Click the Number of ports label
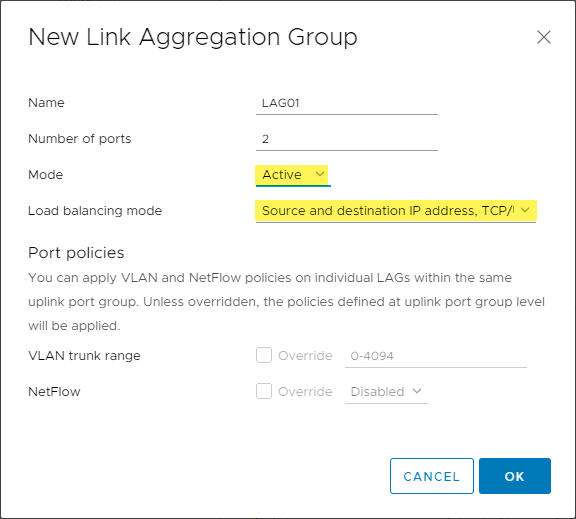The image size is (576, 519). tap(79, 139)
